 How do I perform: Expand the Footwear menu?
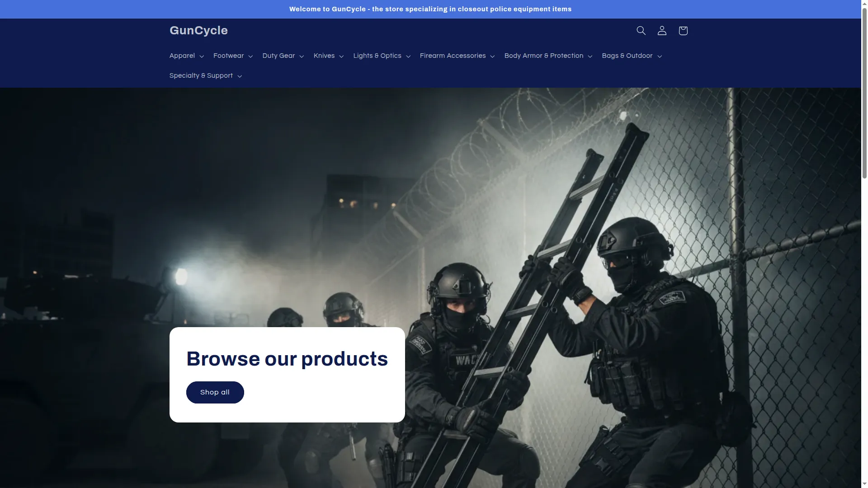(233, 56)
